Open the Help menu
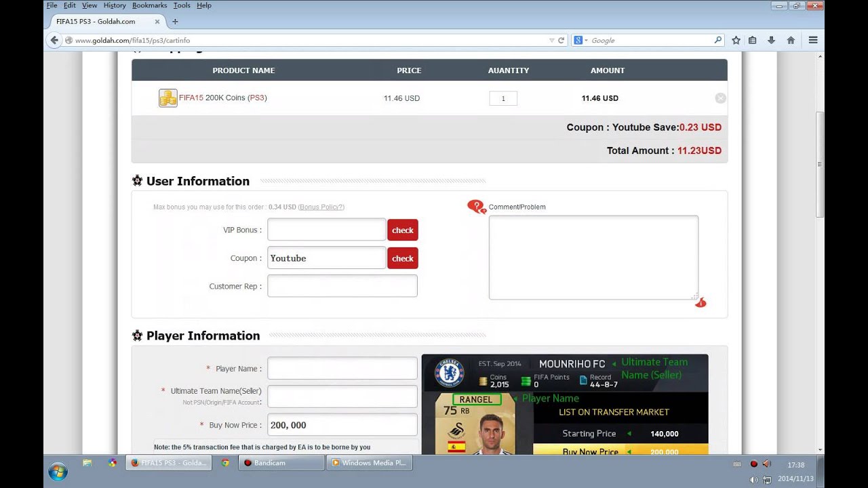Image resolution: width=868 pixels, height=488 pixels. (204, 5)
